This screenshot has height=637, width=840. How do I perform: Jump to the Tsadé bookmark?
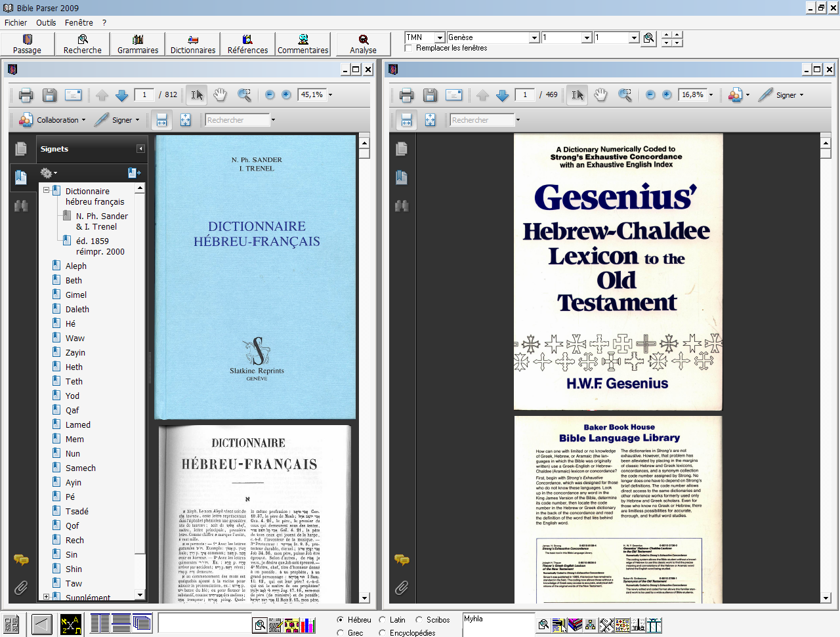point(77,511)
